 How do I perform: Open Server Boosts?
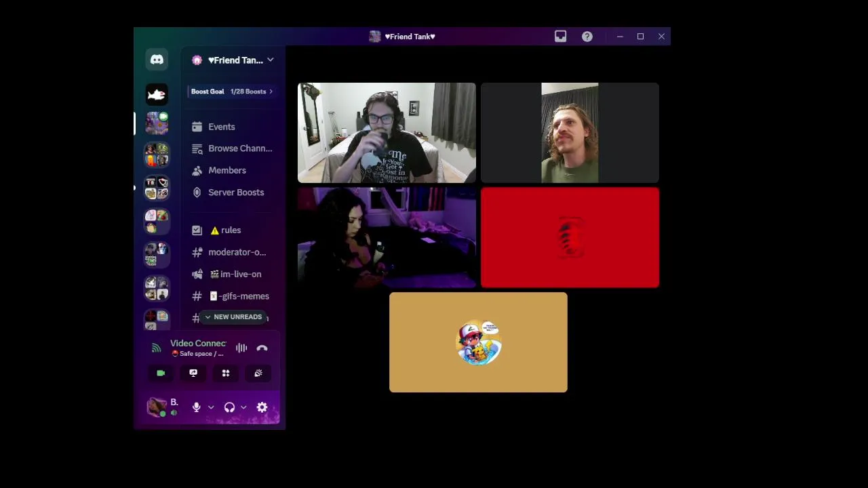(x=233, y=192)
